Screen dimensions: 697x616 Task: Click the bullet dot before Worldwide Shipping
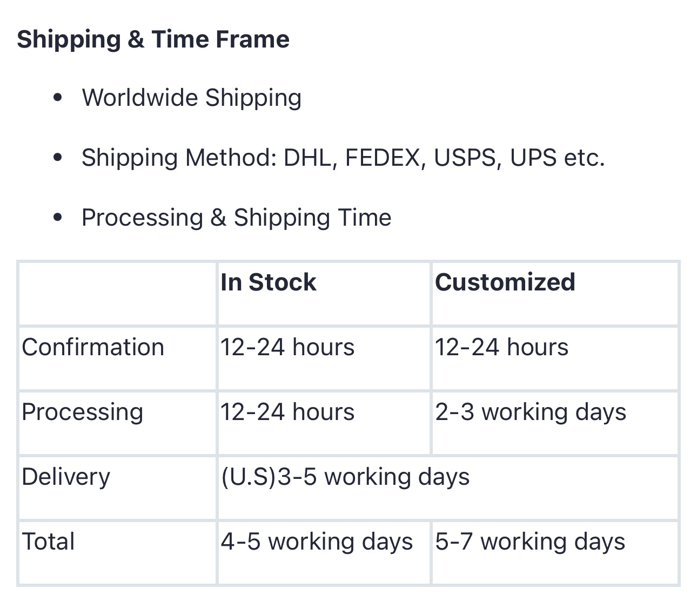58,98
